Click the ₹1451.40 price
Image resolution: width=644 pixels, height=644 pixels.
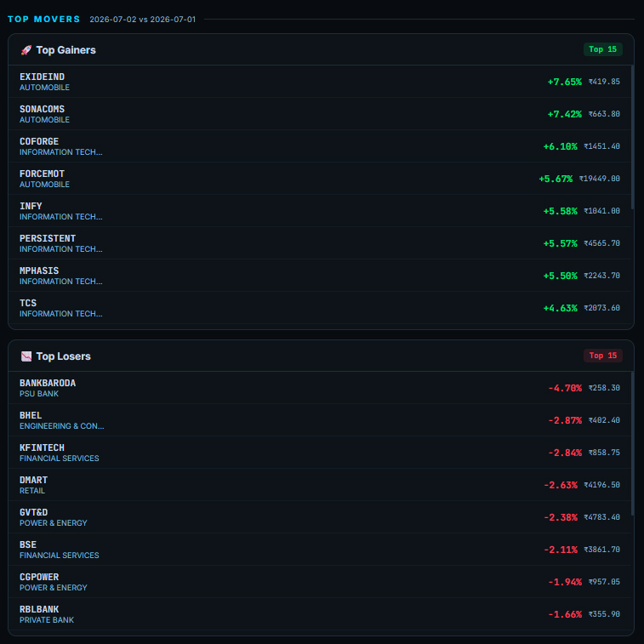tap(601, 146)
